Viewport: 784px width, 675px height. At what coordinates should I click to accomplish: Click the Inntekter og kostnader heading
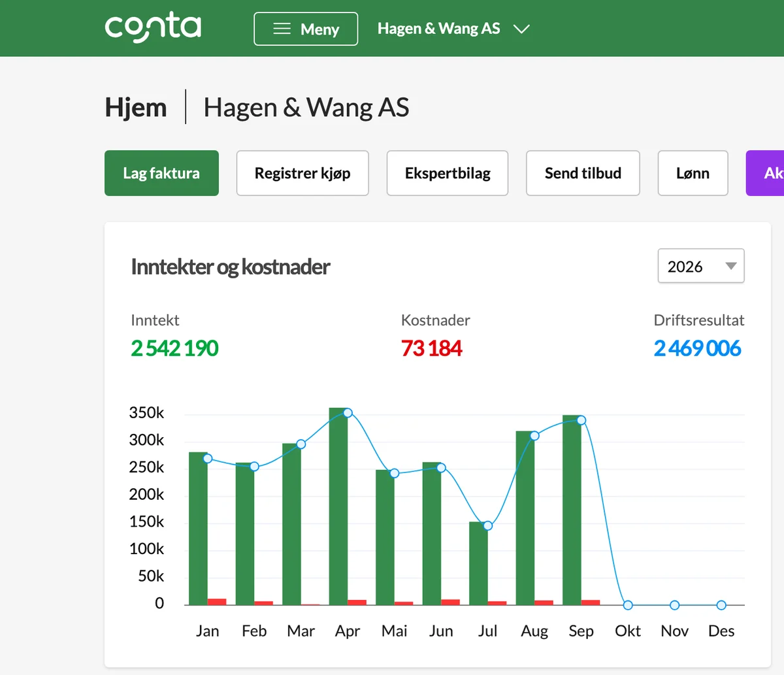(231, 267)
